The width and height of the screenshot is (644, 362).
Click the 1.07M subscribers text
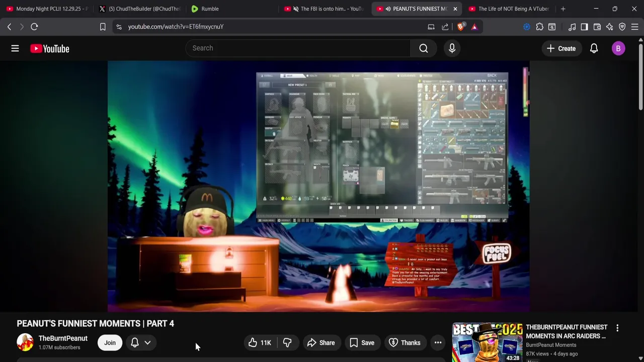(x=59, y=347)
